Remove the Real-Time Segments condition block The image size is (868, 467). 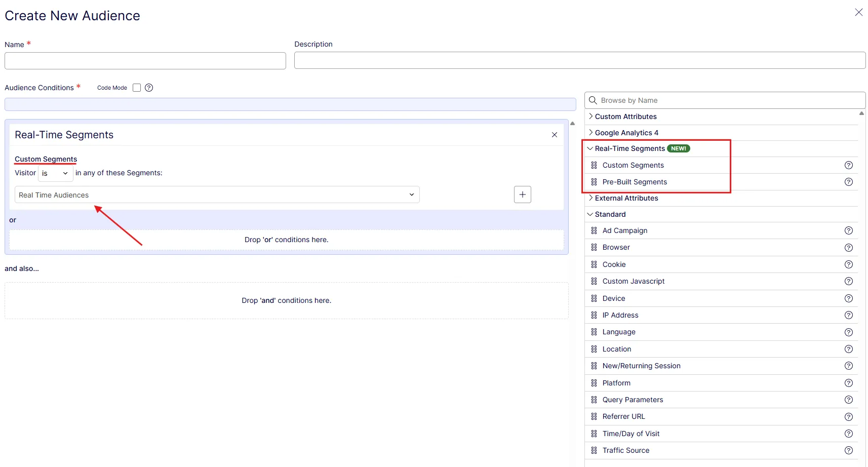[555, 135]
